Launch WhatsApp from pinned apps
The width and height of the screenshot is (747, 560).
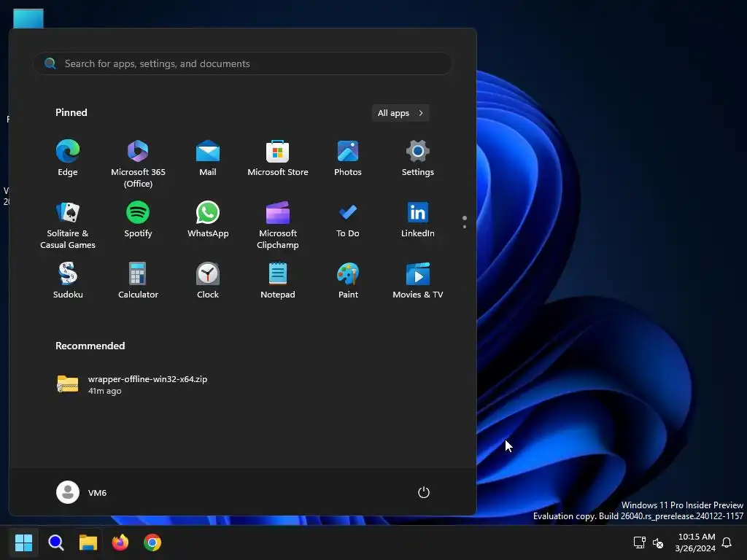[208, 219]
